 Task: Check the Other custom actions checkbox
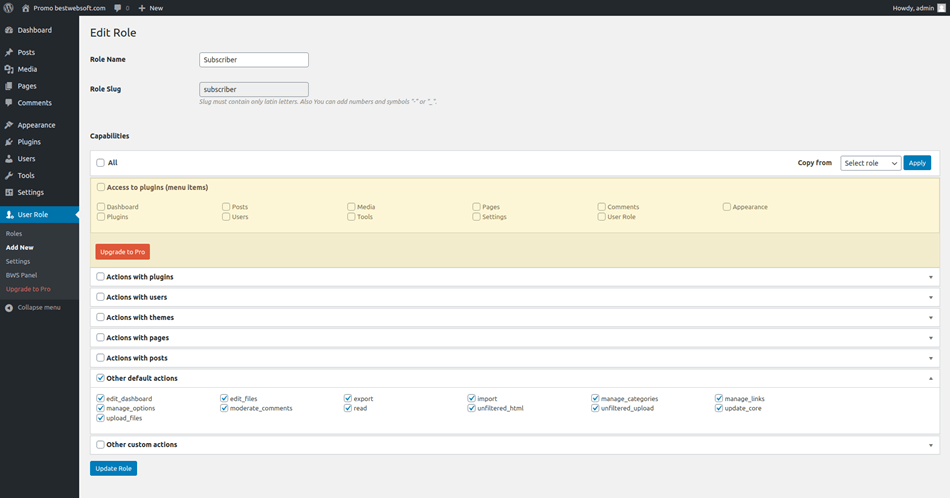coord(101,444)
